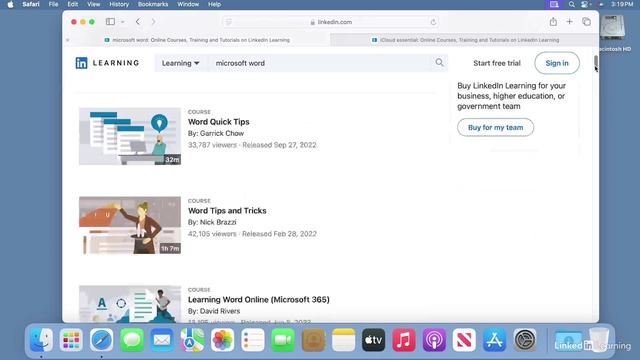640x360 pixels.
Task: Click Buy for my team button
Action: click(496, 127)
